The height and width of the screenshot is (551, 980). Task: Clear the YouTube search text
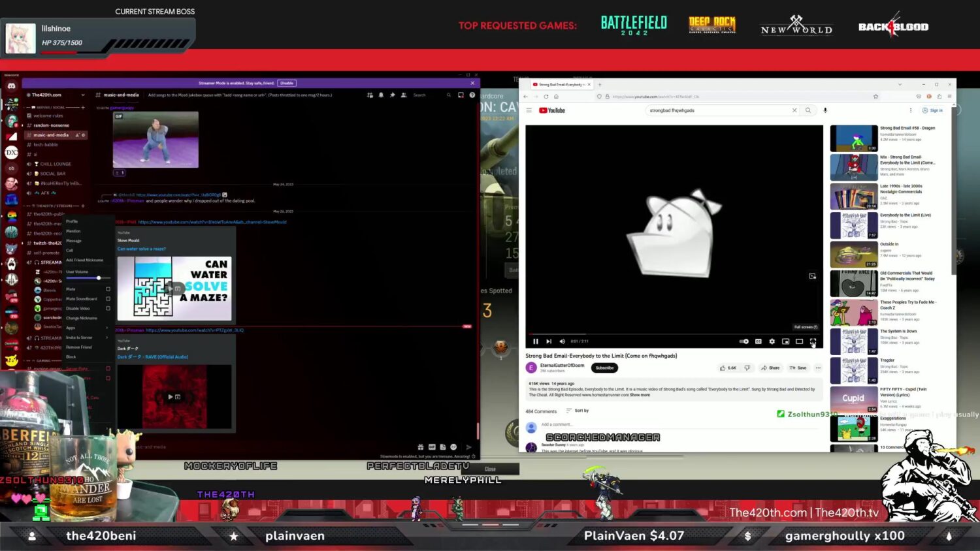click(794, 110)
